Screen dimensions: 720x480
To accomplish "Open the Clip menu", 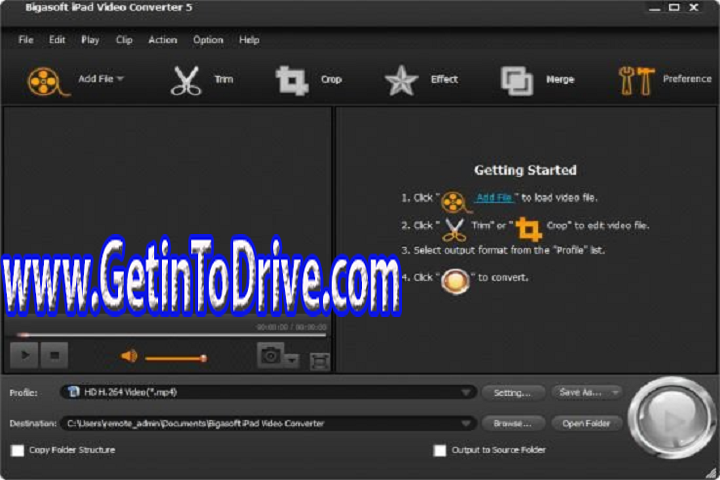I will point(124,40).
